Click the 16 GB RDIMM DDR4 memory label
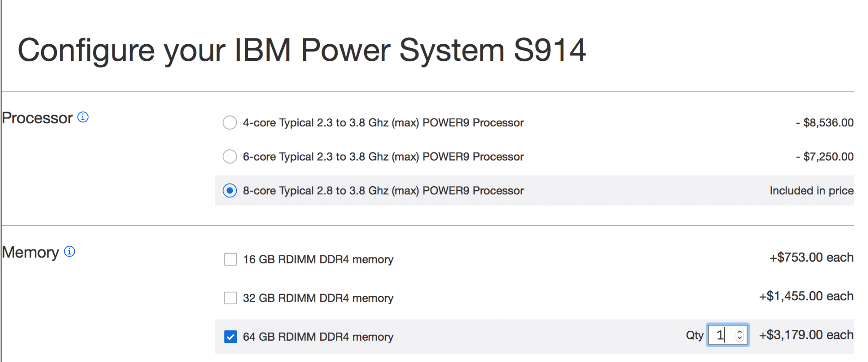This screenshot has height=362, width=868. tap(318, 259)
